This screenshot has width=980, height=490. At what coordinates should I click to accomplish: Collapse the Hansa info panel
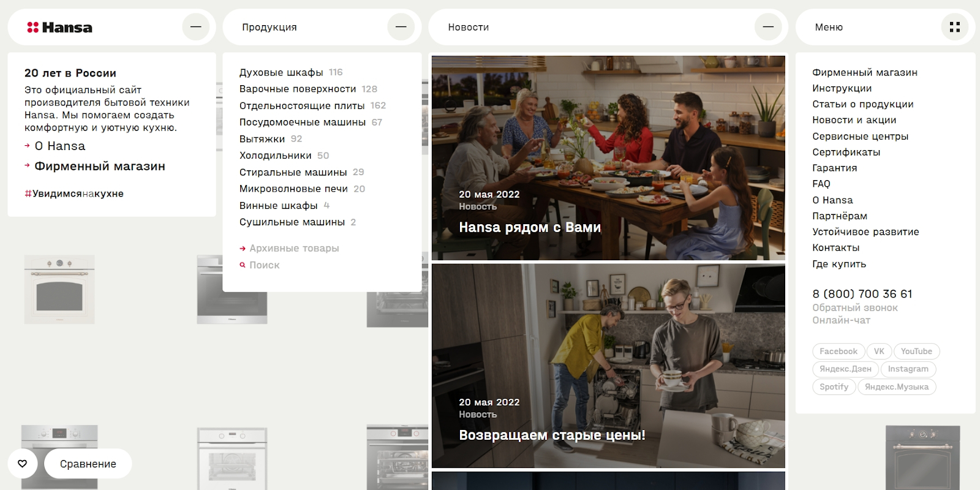click(x=196, y=27)
